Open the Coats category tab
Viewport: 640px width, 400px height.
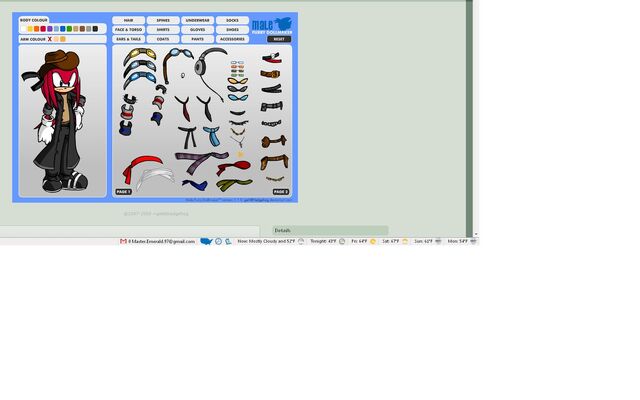coord(163,39)
